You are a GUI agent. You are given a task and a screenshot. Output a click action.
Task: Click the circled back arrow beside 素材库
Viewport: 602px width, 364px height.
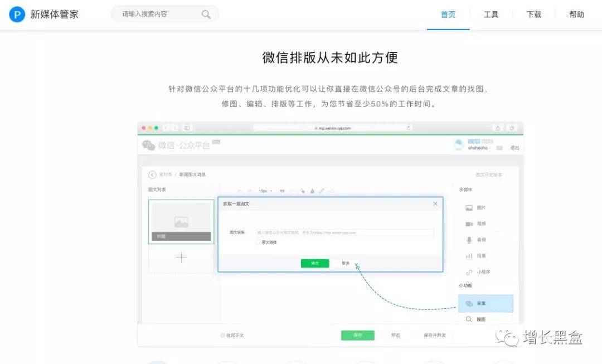pos(152,174)
